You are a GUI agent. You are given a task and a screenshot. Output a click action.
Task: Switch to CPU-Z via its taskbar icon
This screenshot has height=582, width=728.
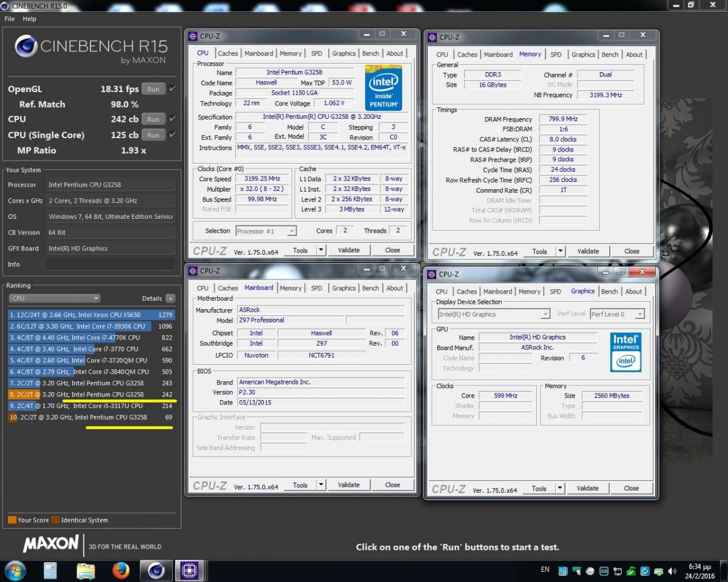189,570
